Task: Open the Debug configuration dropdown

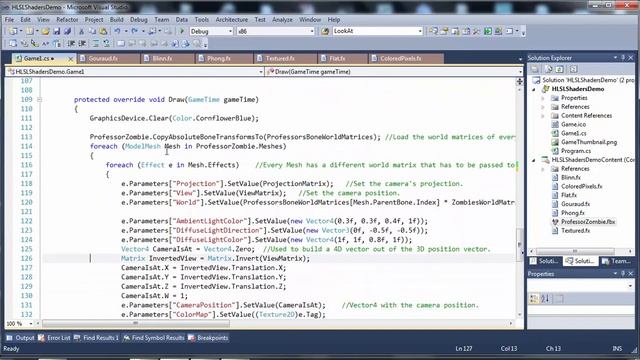Action: [x=230, y=31]
